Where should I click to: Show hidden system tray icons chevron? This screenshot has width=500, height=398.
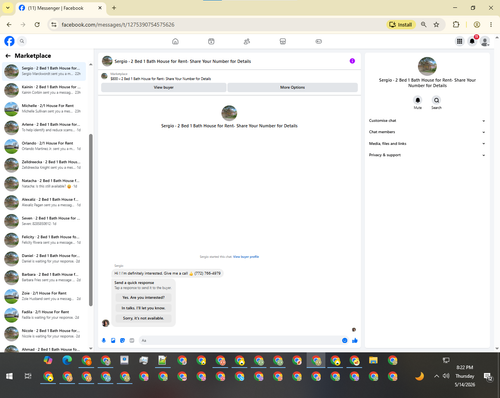(436, 376)
